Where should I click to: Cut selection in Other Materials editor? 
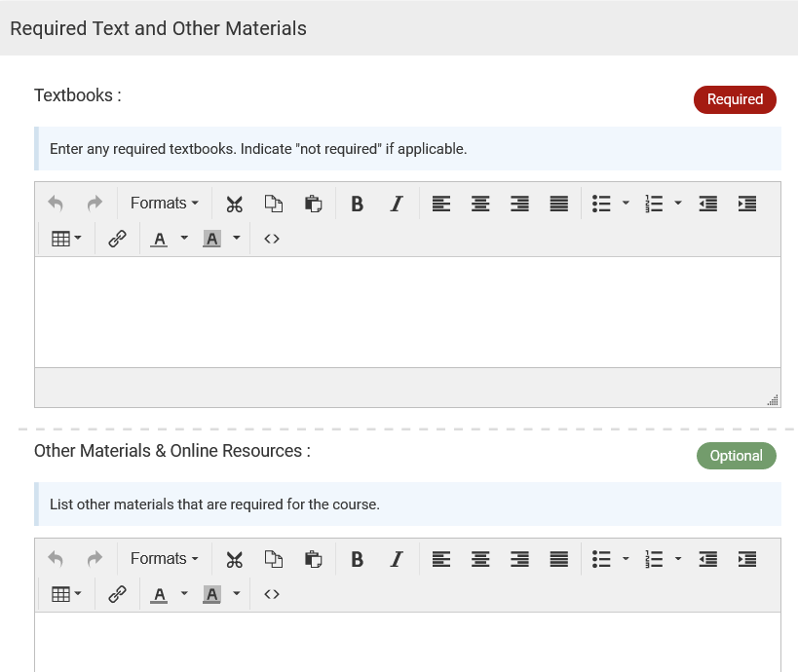pos(234,559)
